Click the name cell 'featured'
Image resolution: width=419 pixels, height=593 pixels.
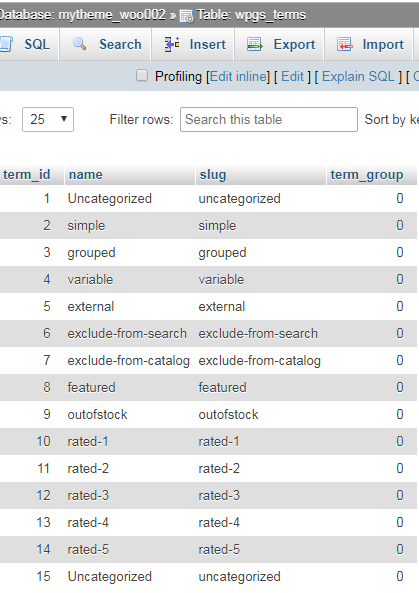[92, 387]
